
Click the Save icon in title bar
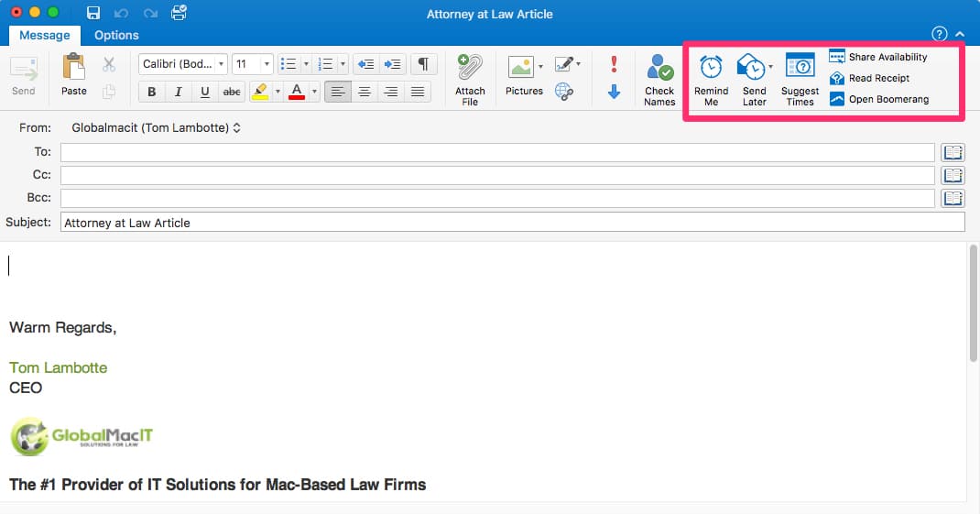[x=93, y=13]
